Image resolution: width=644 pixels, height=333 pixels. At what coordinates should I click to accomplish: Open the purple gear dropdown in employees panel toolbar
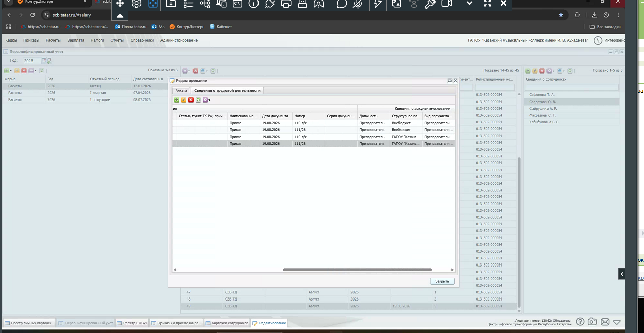pos(550,71)
